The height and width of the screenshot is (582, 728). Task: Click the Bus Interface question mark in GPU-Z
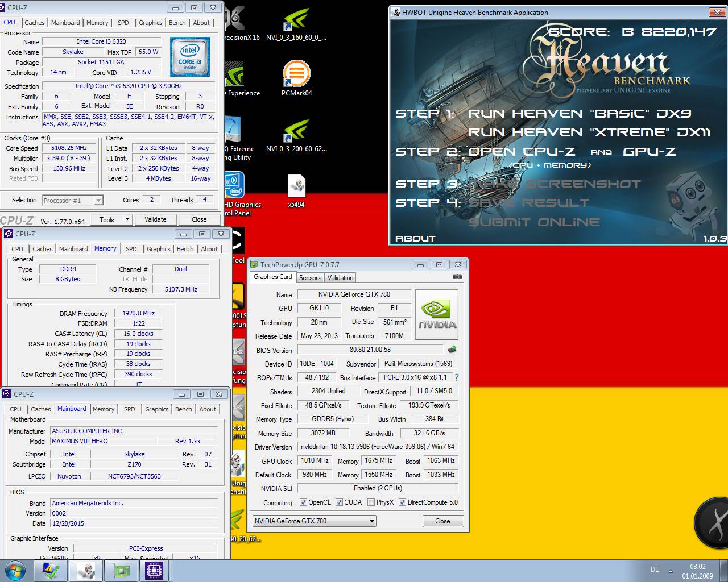(x=456, y=377)
